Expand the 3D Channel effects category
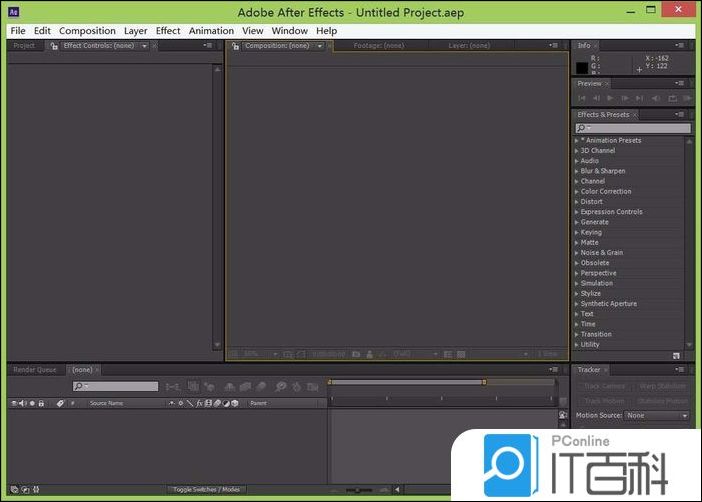 pos(577,151)
